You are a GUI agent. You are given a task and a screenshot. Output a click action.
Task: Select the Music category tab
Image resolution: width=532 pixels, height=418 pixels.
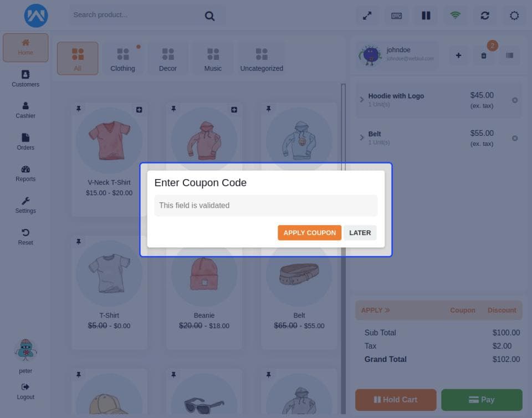213,58
